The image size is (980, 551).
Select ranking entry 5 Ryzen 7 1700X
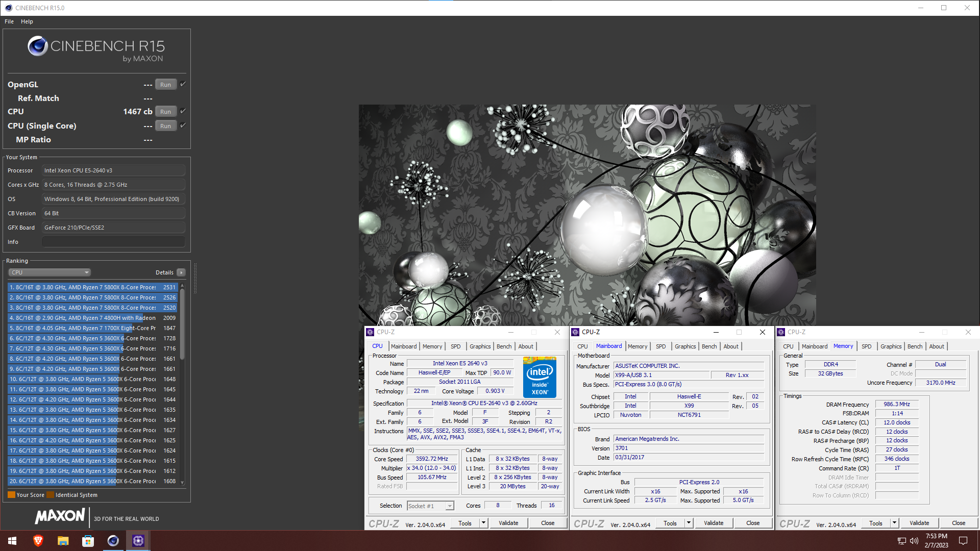[93, 328]
